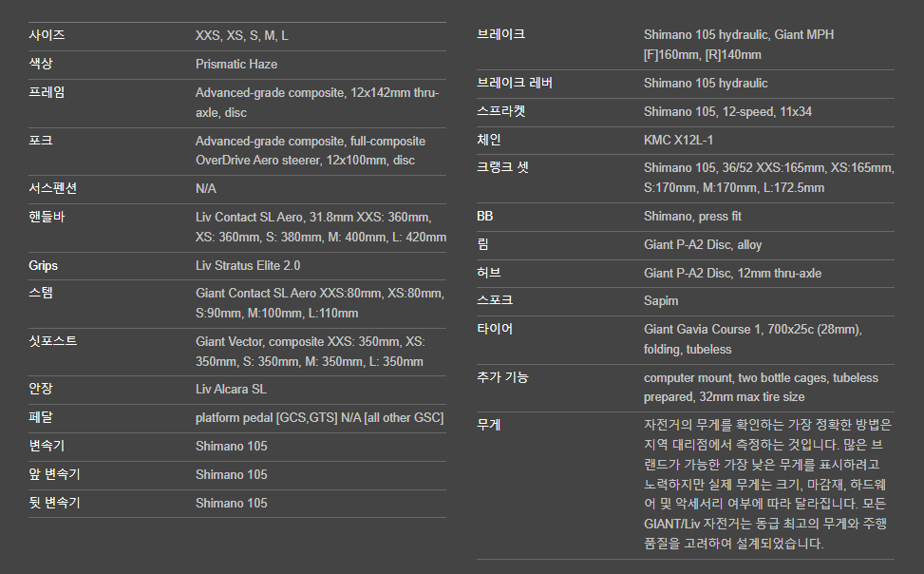Click the '페달' label

pyautogui.click(x=41, y=417)
